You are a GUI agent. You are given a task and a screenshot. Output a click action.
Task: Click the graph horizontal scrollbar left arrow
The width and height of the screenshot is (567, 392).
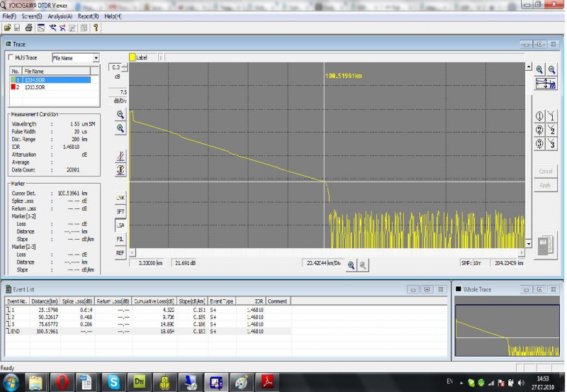(x=133, y=252)
